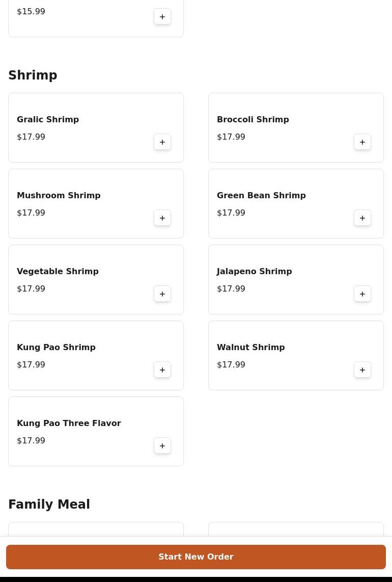This screenshot has width=392, height=582.
Task: Click plus icon on Vegetable Shrimp card
Action: coord(162,294)
